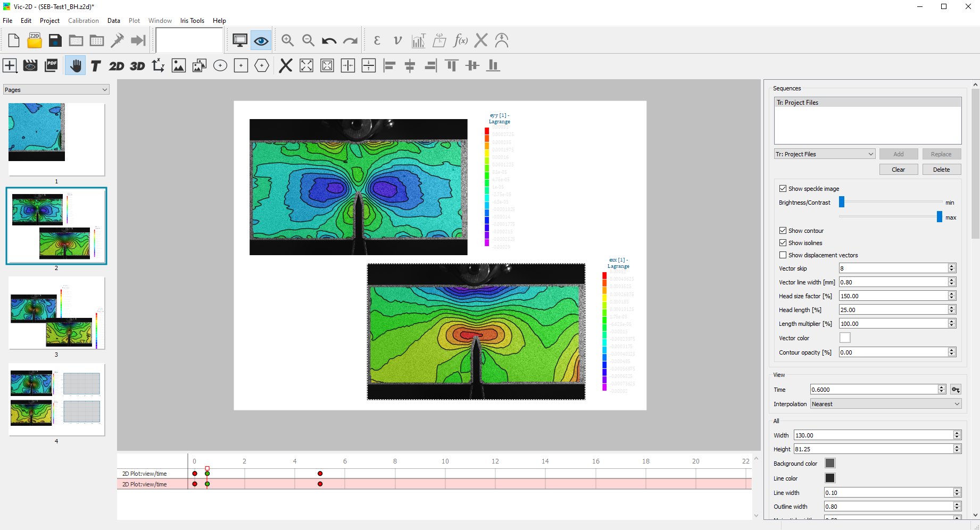Disable Show isolines
Image resolution: width=980 pixels, height=530 pixels.
pyautogui.click(x=783, y=242)
